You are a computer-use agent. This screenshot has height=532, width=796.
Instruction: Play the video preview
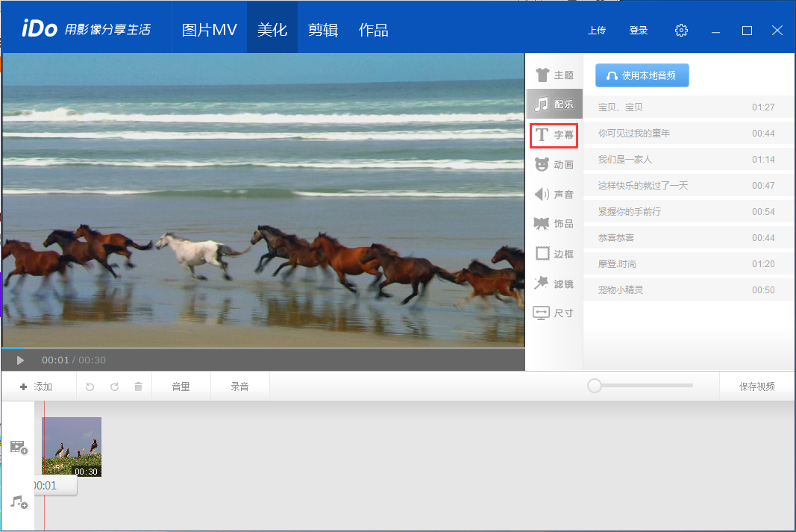[20, 360]
